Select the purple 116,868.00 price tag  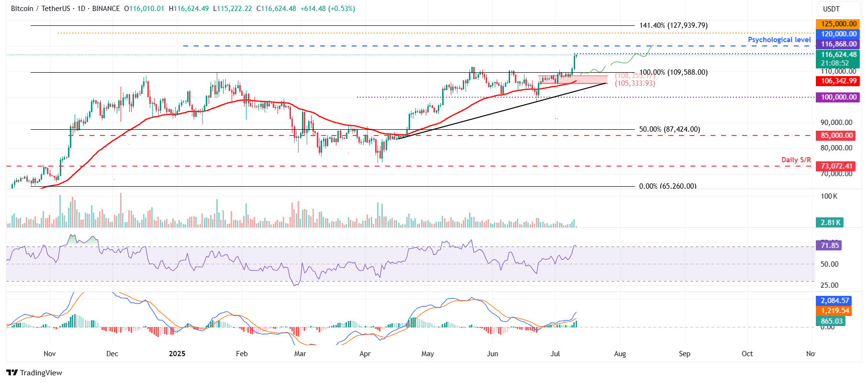click(838, 44)
